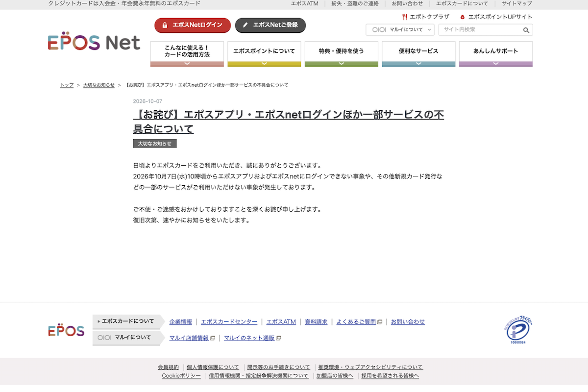This screenshot has height=392, width=588.
Task: Click the lock icon on login button
Action: [165, 25]
